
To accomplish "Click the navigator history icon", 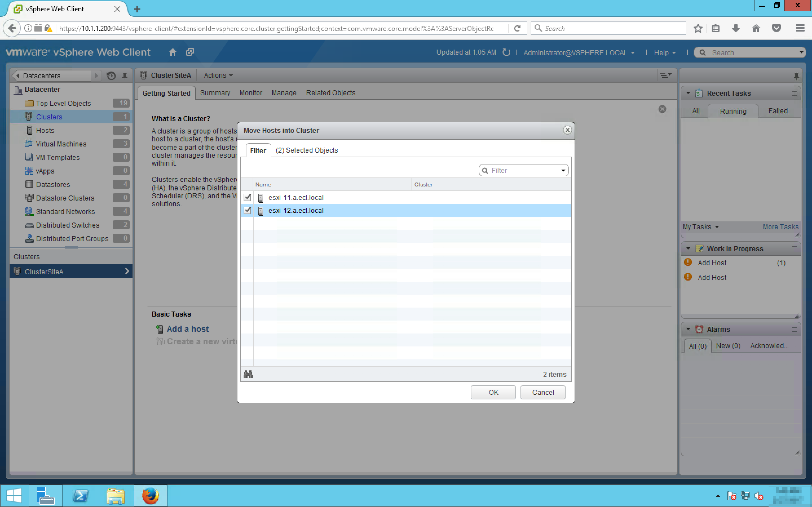I will (111, 76).
